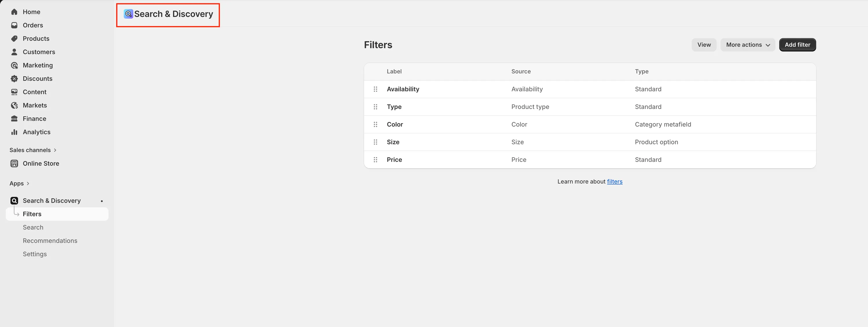The width and height of the screenshot is (868, 327).
Task: Open Content via its sidebar icon
Action: coord(14,92)
